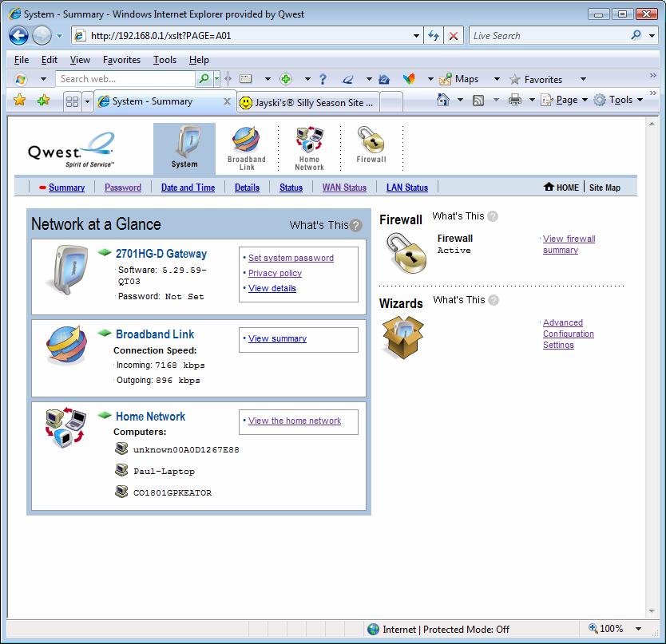
Task: Close the System - Summary tab
Action: tap(228, 101)
